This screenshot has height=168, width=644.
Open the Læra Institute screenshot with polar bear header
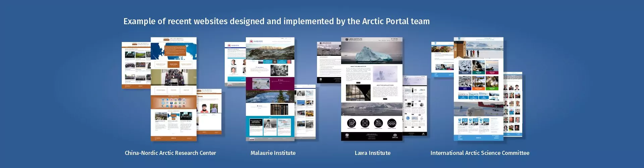[415, 106]
